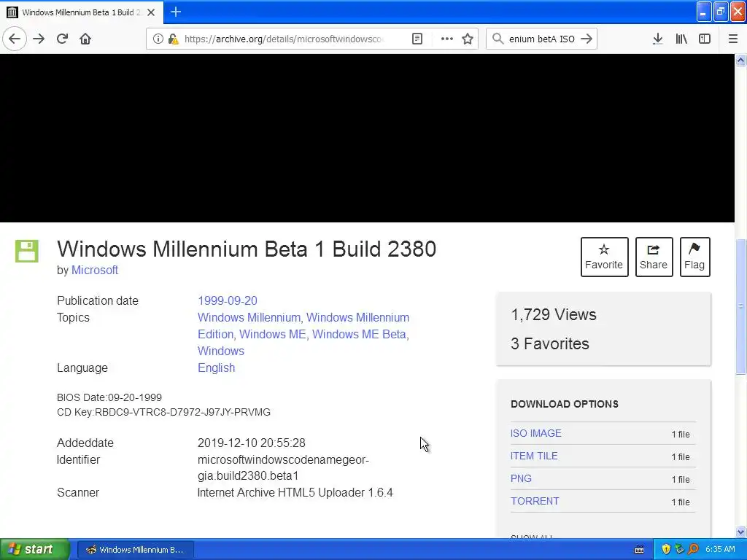Screen dimensions: 747x560
Task: Click the CD Key text line
Action: coord(163,412)
